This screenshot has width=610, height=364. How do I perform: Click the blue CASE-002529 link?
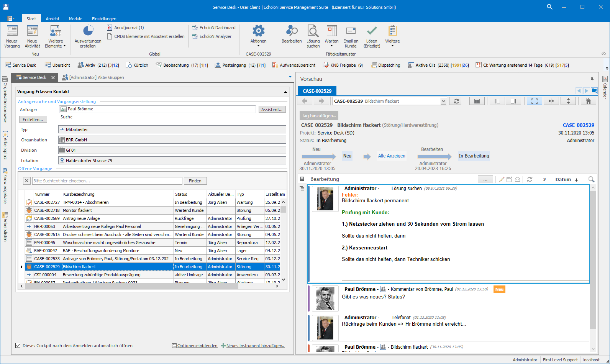click(x=578, y=125)
